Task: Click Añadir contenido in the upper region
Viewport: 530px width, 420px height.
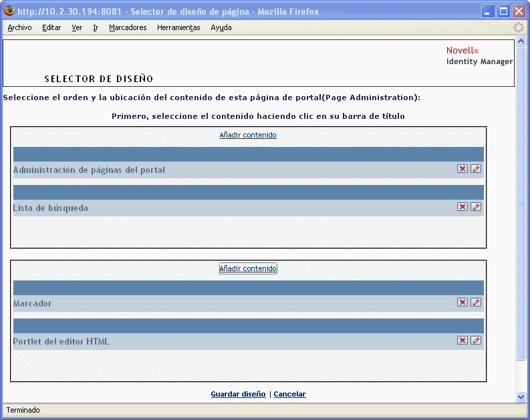Action: [248, 135]
